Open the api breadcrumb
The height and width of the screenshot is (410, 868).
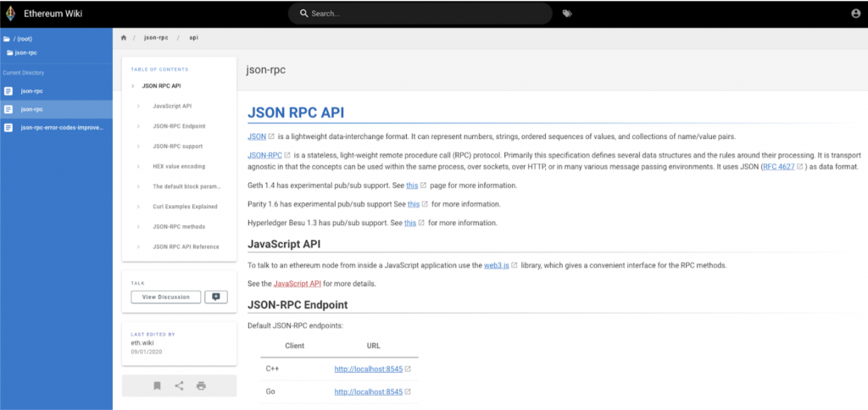pyautogui.click(x=194, y=37)
